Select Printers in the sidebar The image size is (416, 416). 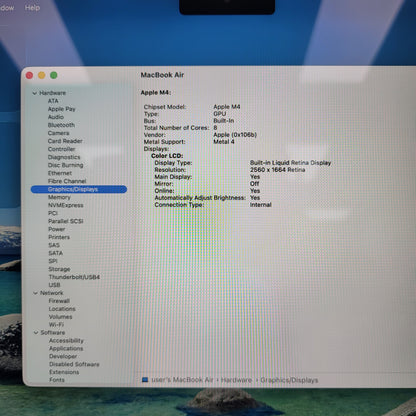pos(59,237)
